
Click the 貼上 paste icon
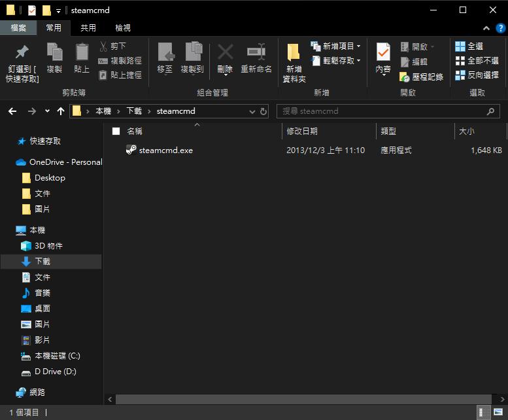82,52
